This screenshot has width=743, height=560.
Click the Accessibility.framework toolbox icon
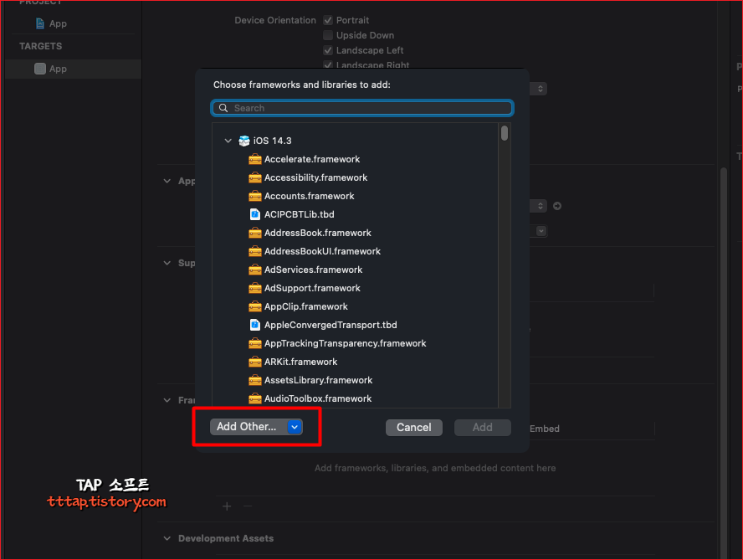click(255, 177)
